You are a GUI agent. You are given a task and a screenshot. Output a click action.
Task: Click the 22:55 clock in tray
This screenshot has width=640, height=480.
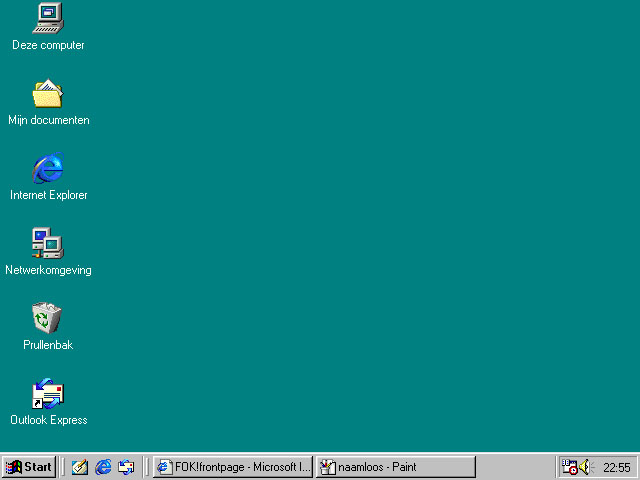coord(617,467)
